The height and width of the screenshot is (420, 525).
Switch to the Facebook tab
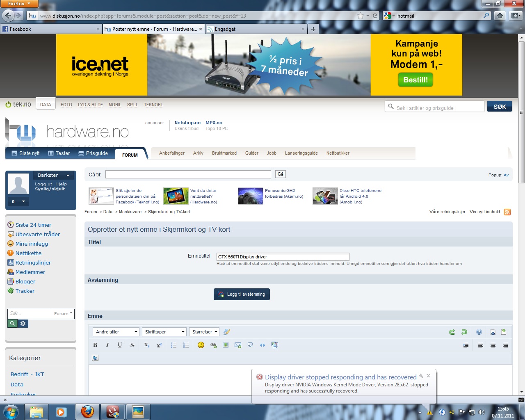[x=51, y=29]
